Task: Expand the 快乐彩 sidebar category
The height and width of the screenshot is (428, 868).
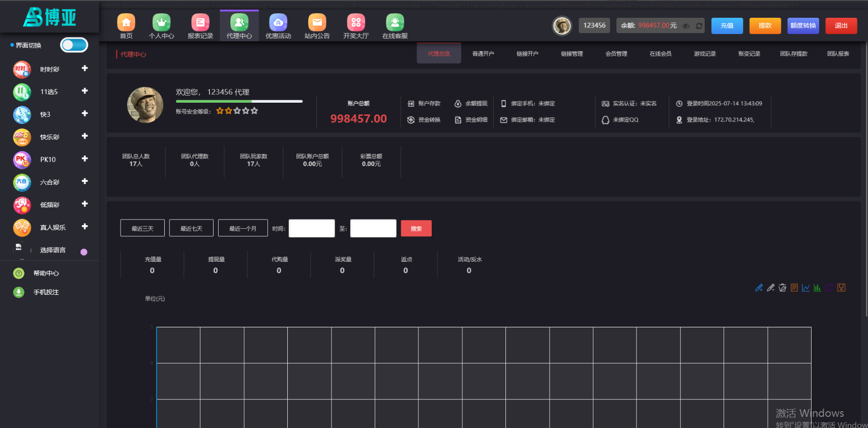Action: (85, 136)
